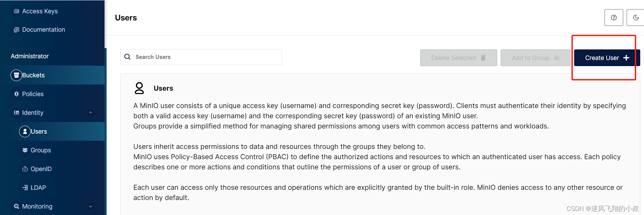This screenshot has width=644, height=215.
Task: Click the Create User button
Action: coord(607,58)
